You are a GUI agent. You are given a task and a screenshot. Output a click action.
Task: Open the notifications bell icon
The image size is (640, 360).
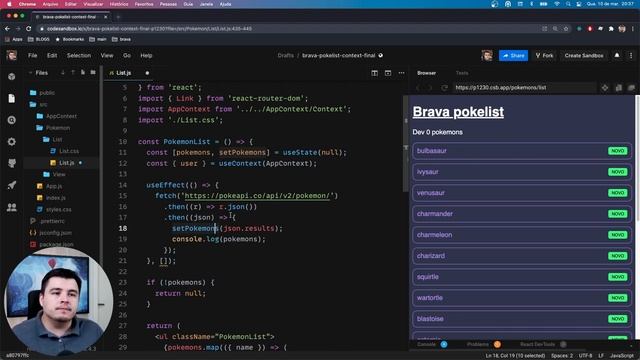(x=617, y=56)
